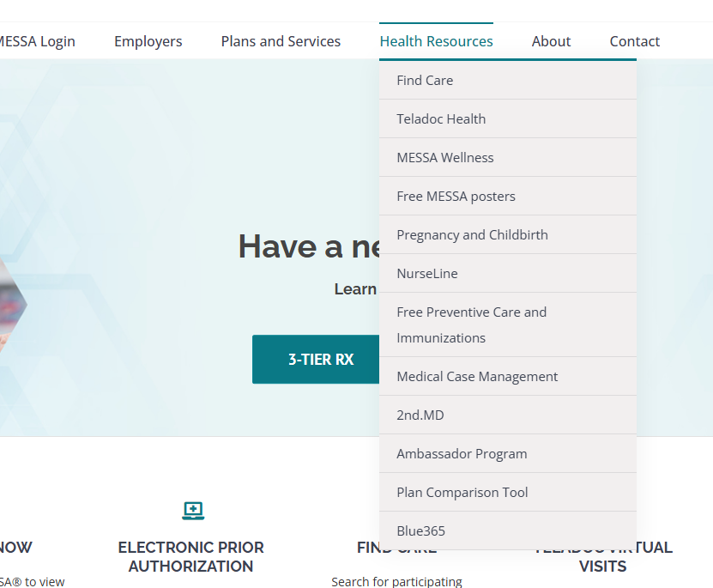Select Blue365 at the menu bottom
Screen dimensions: 713x588
coord(420,530)
